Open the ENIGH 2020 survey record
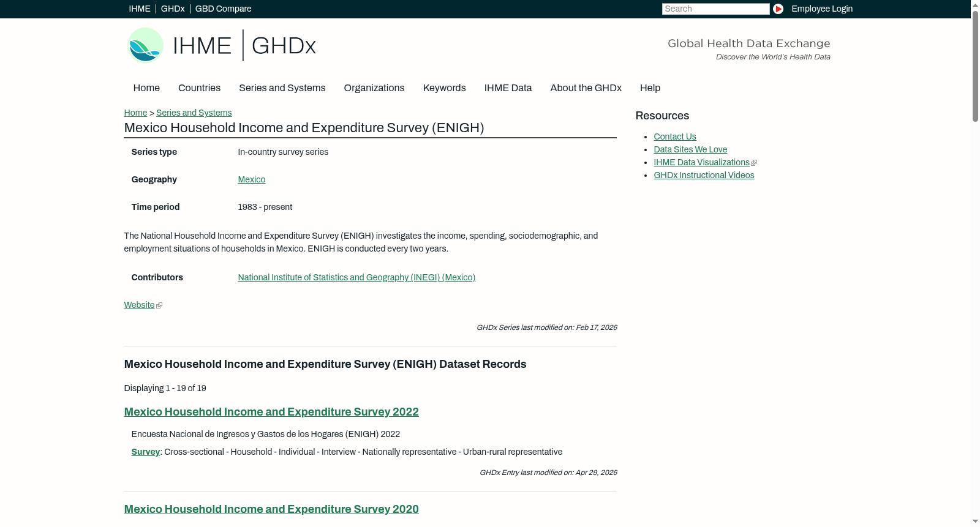The image size is (980, 527). pos(271,509)
